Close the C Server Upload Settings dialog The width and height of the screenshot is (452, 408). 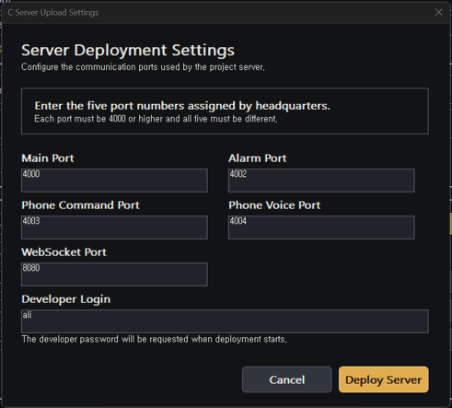pyautogui.click(x=439, y=13)
